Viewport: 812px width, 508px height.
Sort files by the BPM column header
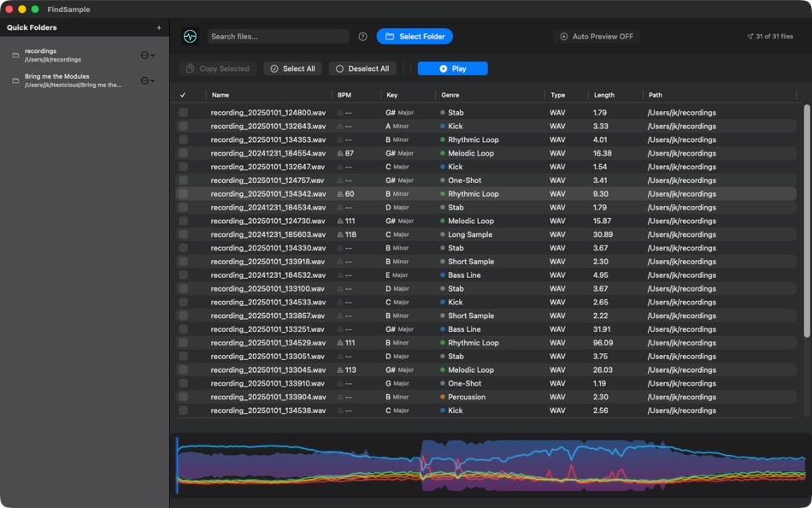point(344,95)
